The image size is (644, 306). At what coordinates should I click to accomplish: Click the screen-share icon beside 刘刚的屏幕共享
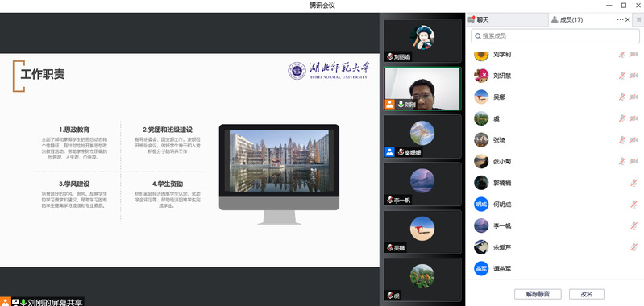coord(15,302)
